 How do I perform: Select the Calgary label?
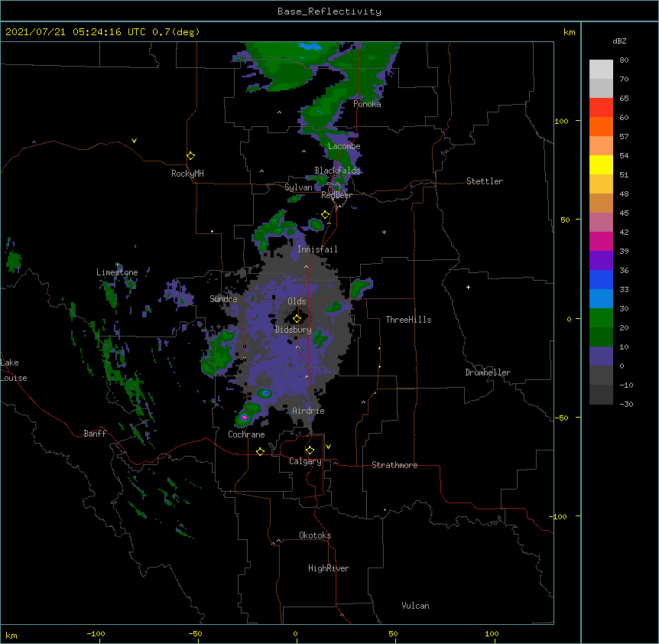[305, 461]
